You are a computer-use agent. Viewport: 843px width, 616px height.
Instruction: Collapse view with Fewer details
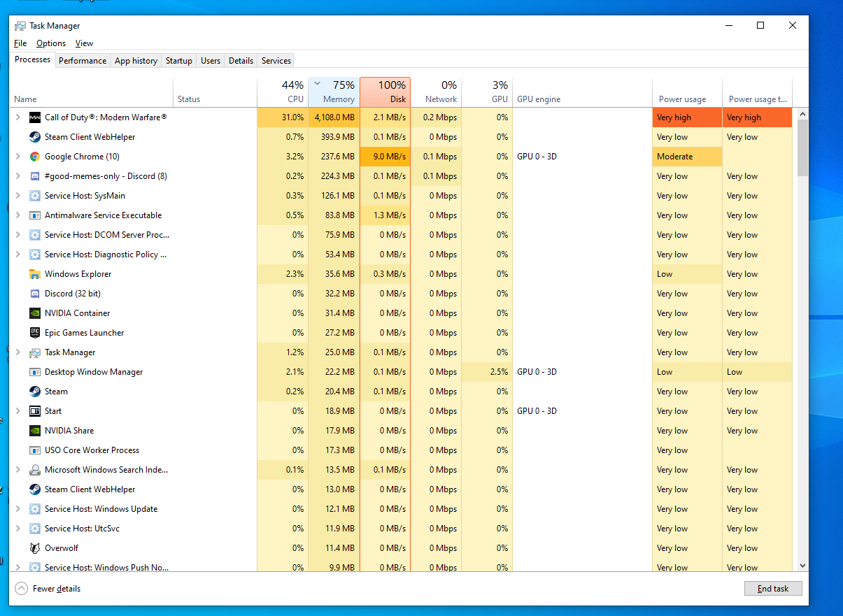pos(48,589)
